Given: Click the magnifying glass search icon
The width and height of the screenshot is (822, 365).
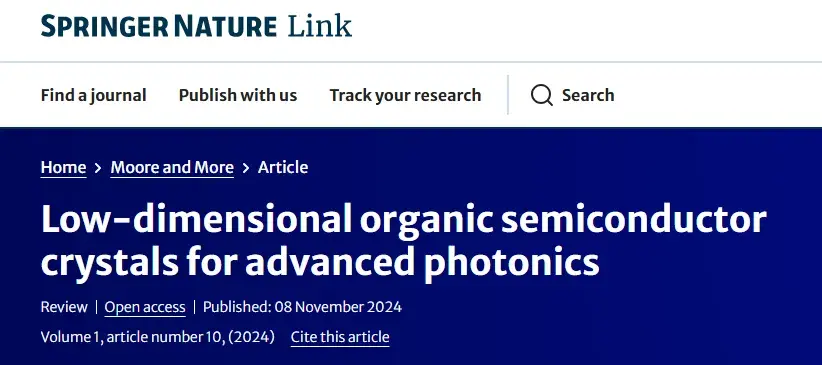Looking at the screenshot, I should [542, 95].
